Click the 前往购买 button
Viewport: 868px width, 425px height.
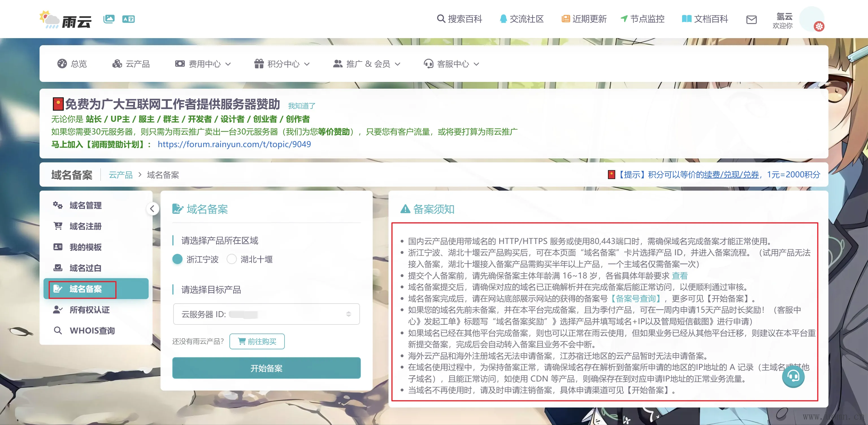[x=257, y=341]
